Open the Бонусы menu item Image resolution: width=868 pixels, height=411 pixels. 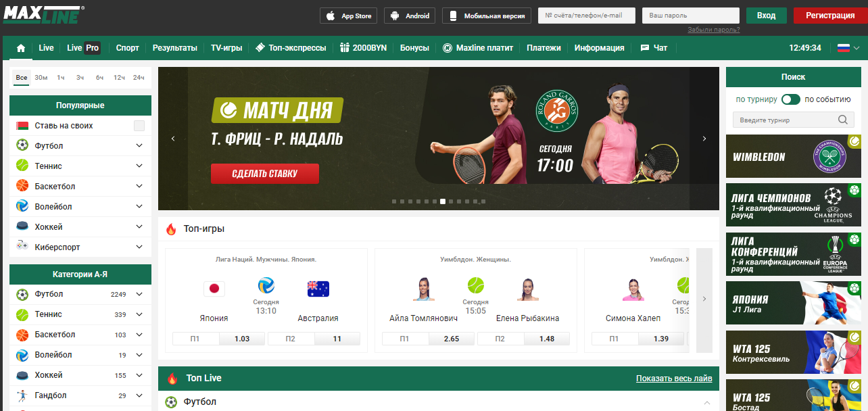(x=414, y=48)
